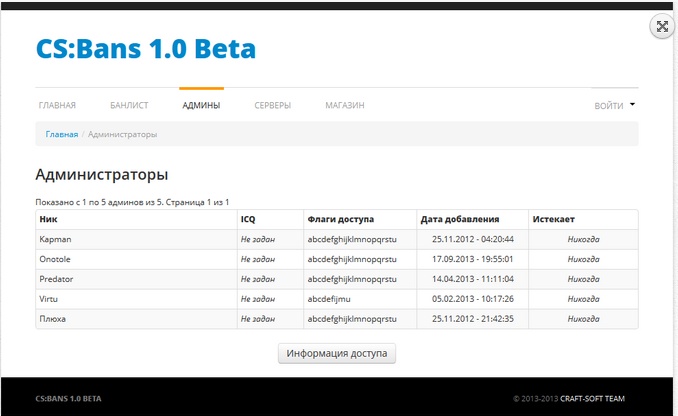Select admin row Predator
The image size is (678, 416).
(x=337, y=279)
